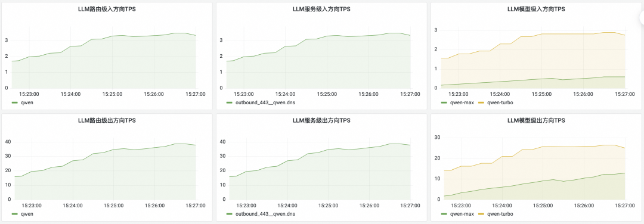Click green qwen color swatch in LLM路由级出方向TPS

15,214
